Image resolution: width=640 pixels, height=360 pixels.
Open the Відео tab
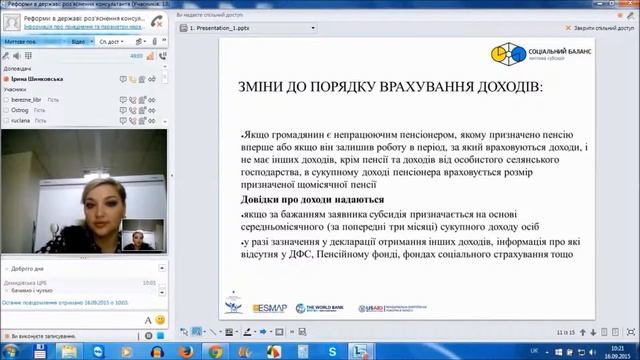pos(78,42)
